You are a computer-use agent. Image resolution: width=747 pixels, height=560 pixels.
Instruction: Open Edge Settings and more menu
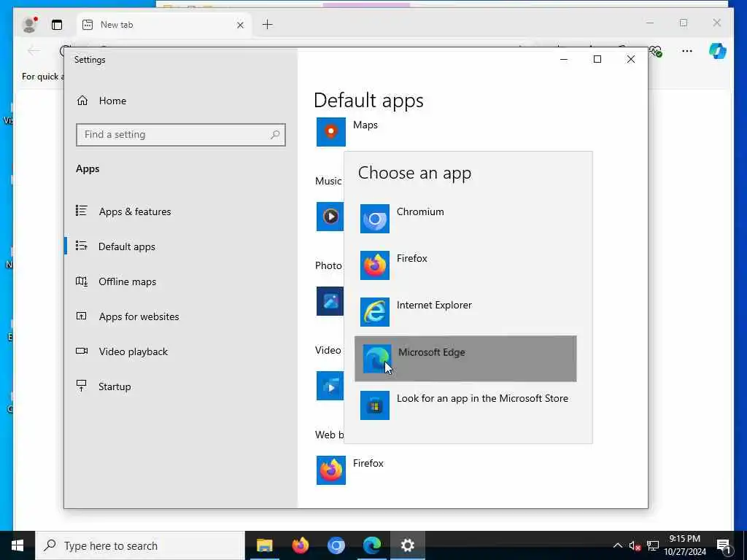(x=687, y=51)
